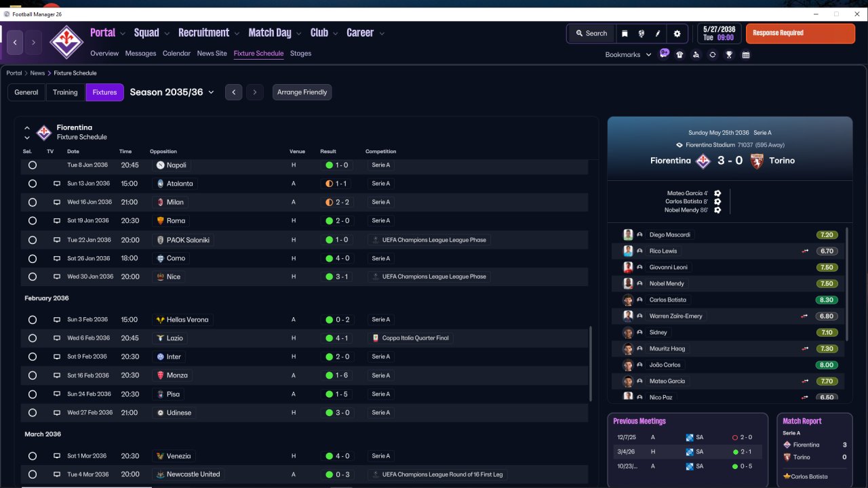Image resolution: width=868 pixels, height=488 pixels.
Task: Select the Como fixture radio button
Action: (x=32, y=258)
